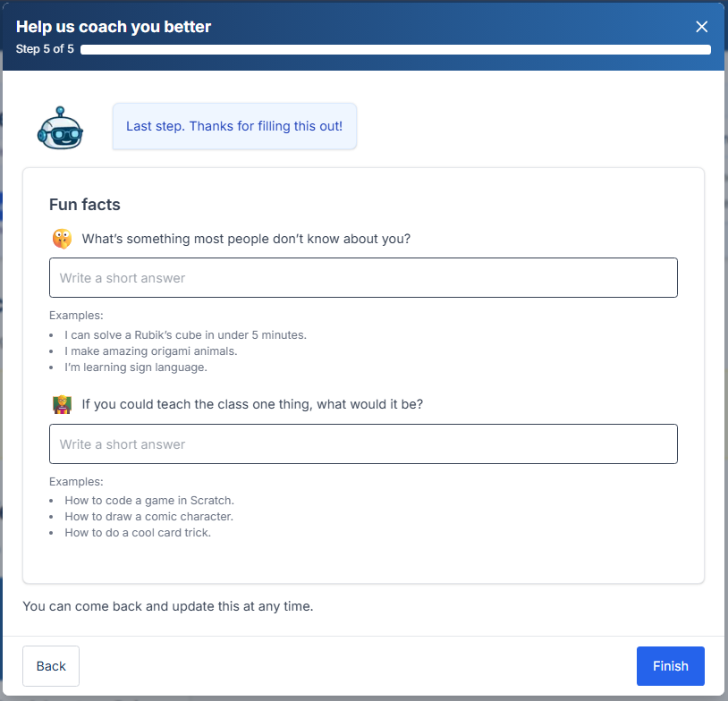Click the 'code a game in Scratch' example
The width and height of the screenshot is (728, 701).
149,501
